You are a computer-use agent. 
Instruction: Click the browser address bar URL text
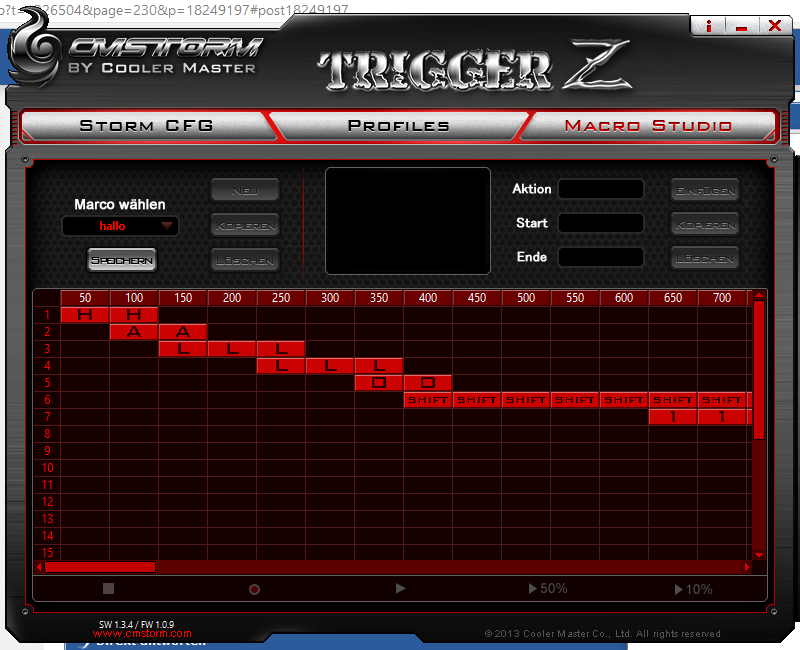[x=173, y=9]
